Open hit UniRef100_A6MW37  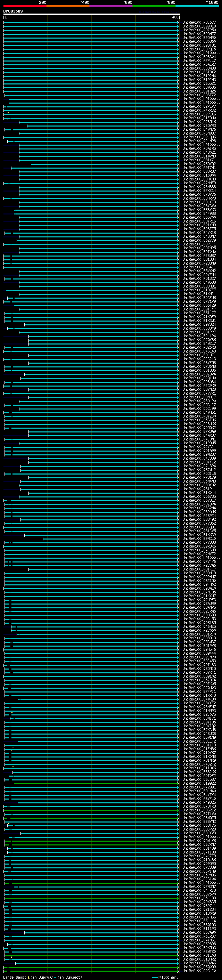tap(199, 133)
